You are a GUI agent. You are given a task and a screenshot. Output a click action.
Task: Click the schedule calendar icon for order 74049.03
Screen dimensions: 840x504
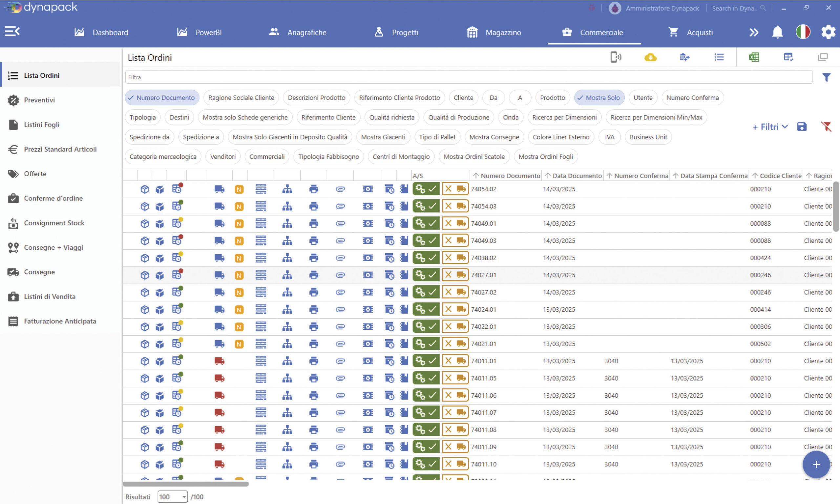point(177,241)
